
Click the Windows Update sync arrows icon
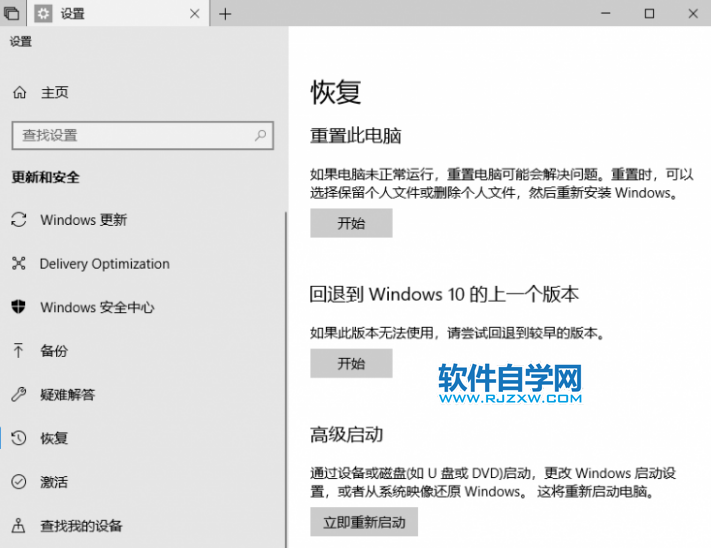[x=19, y=220]
